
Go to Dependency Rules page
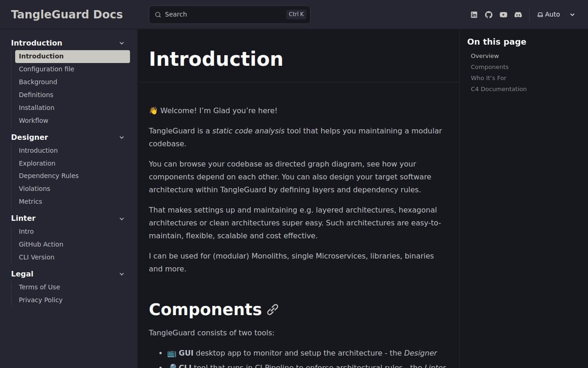click(x=49, y=176)
